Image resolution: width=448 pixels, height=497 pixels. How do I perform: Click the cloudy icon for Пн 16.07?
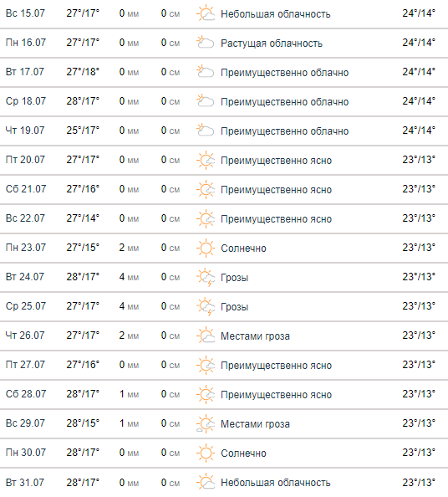point(206,43)
